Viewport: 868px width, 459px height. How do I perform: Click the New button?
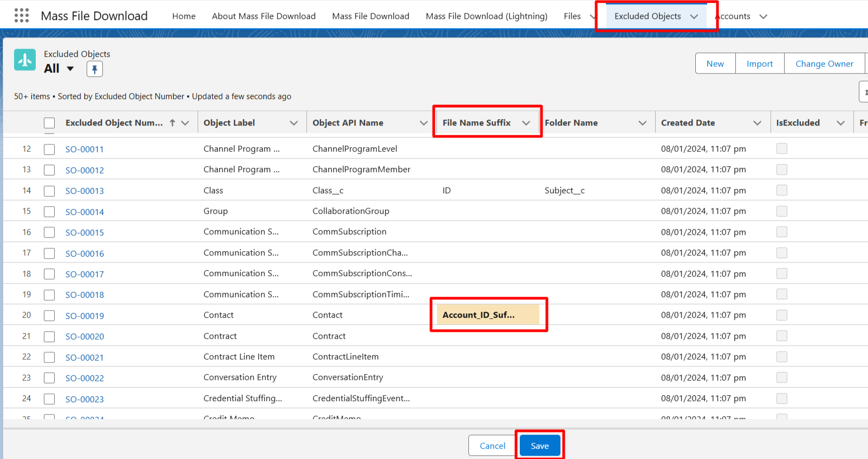[715, 63]
